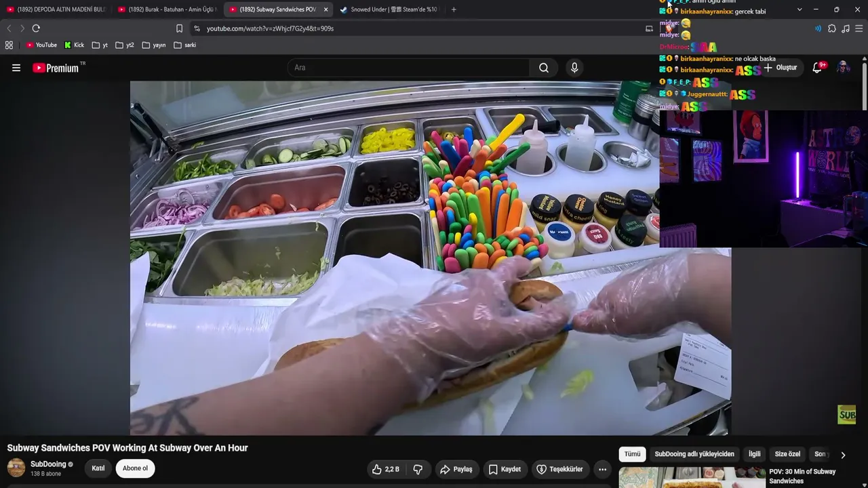
Task: Click the Subway video player
Action: coord(431,258)
